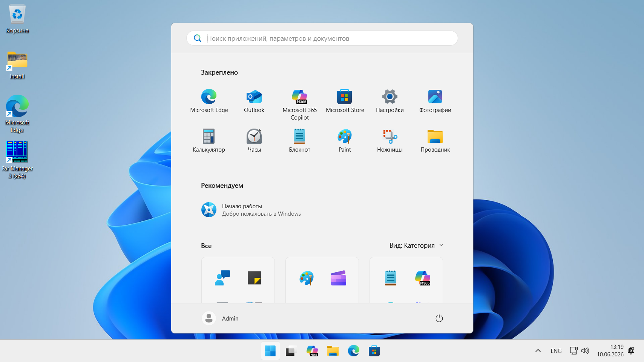Open the network status tray icon

pyautogui.click(x=573, y=351)
